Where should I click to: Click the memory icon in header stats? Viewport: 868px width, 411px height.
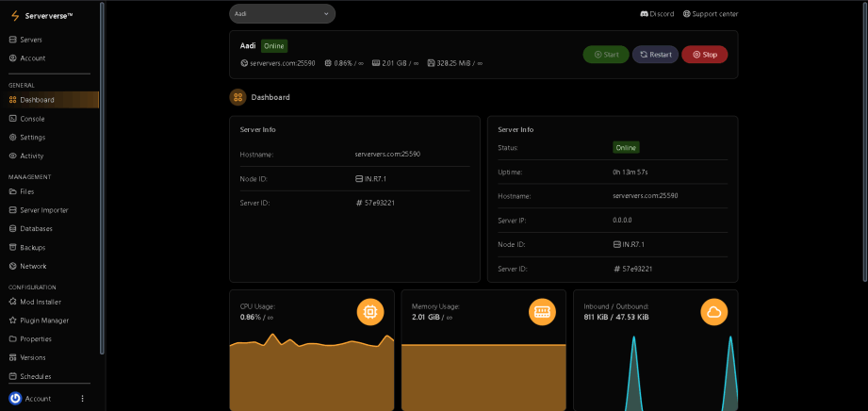pos(376,63)
